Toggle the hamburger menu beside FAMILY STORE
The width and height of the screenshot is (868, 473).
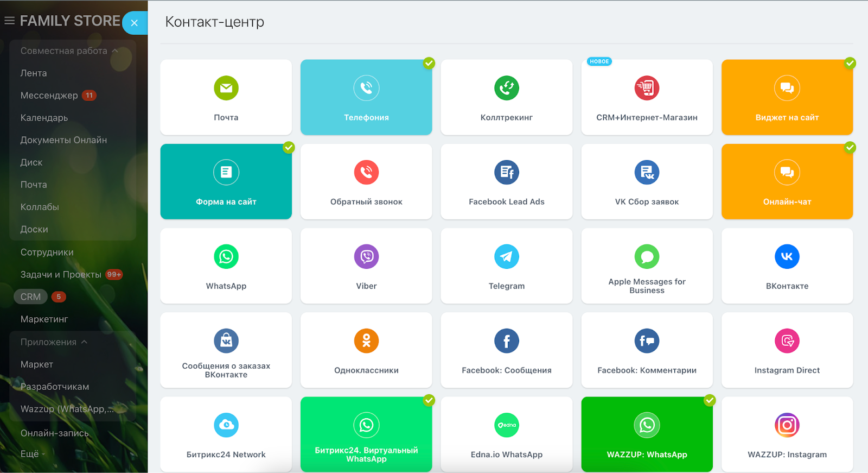(9, 21)
